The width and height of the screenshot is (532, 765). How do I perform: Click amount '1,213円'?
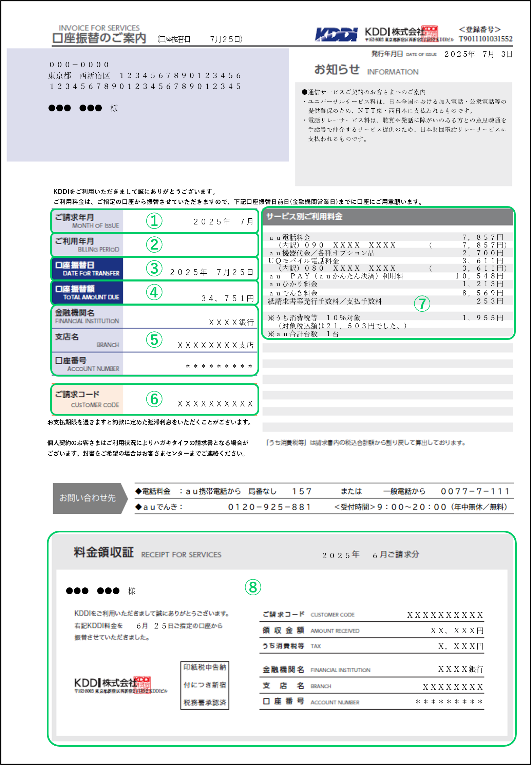pyautogui.click(x=483, y=284)
